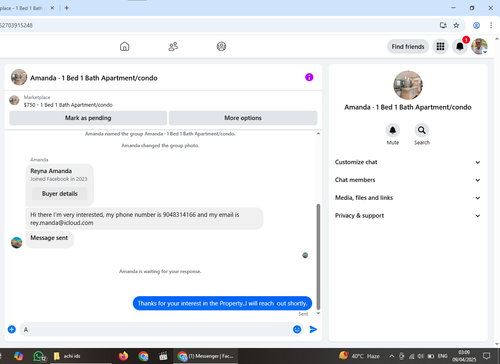
Task: Open the Marketplace listing thumbnail
Action: tap(14, 100)
